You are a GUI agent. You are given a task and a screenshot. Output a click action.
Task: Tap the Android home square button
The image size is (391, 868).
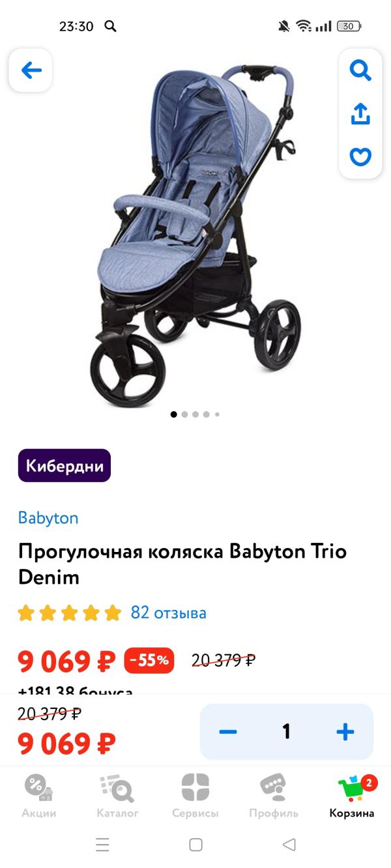pos(195,845)
